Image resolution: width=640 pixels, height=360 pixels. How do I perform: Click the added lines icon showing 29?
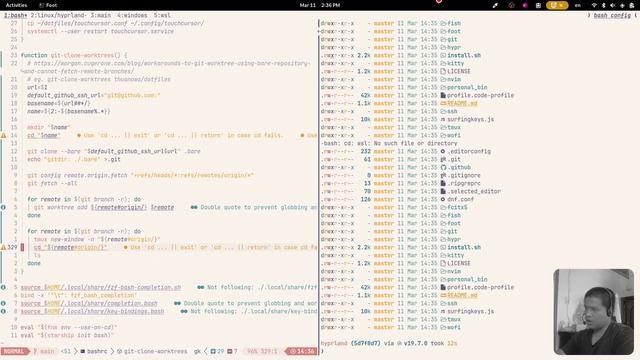pos(213,351)
